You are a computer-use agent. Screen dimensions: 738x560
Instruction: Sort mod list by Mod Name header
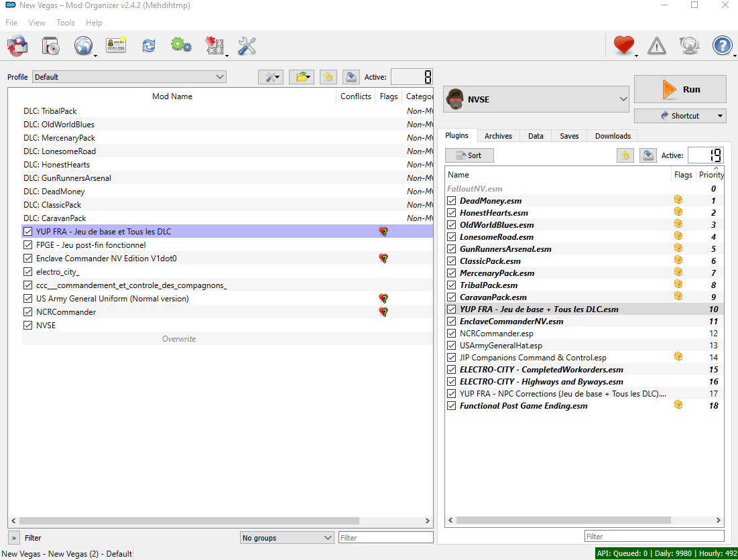[172, 96]
